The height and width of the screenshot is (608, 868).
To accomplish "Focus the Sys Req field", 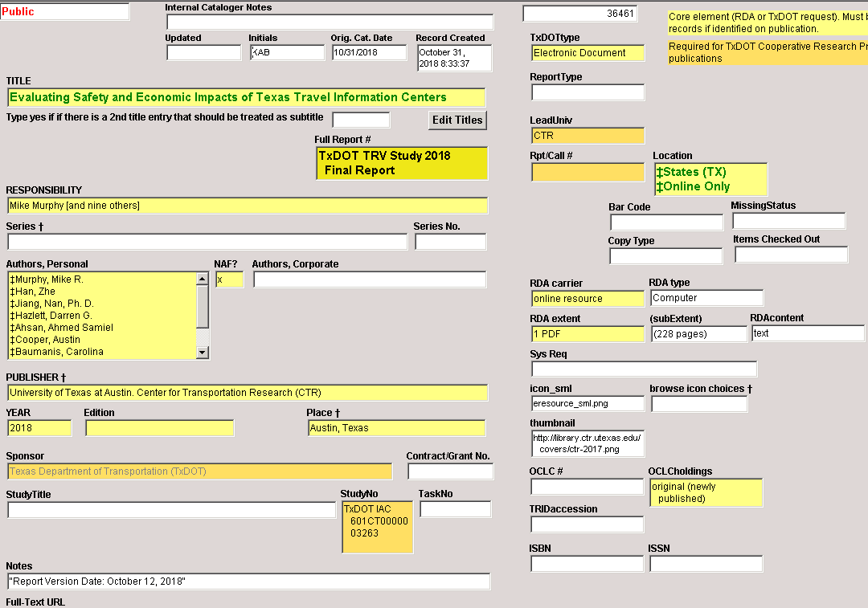I will (644, 369).
